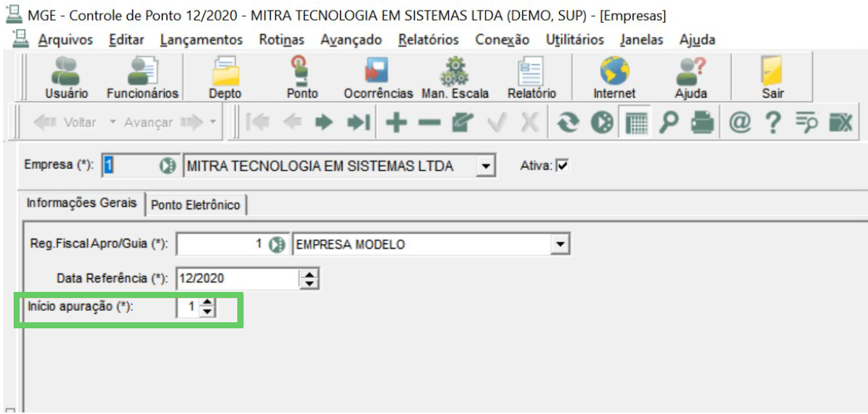Viewport: 868px width, 414px height.
Task: Click the Data Referência field
Action: 239,278
